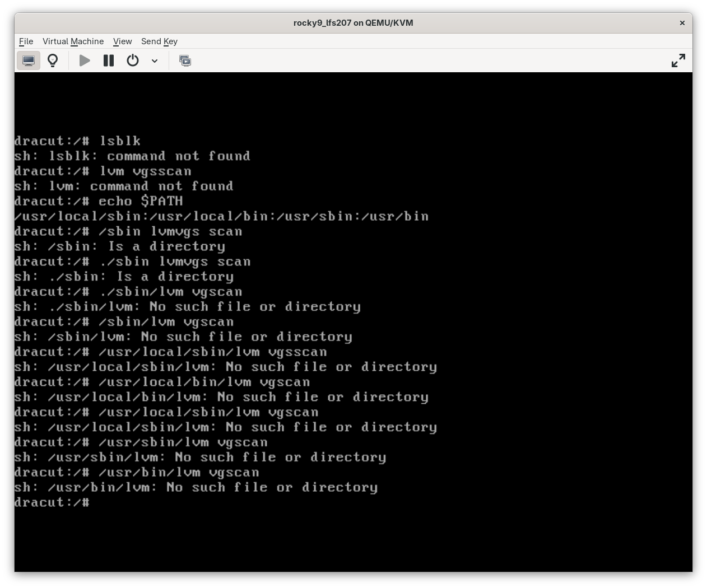Click the '/usr/bin/lvm vgscan' command line
The height and width of the screenshot is (588, 707).
[137, 472]
